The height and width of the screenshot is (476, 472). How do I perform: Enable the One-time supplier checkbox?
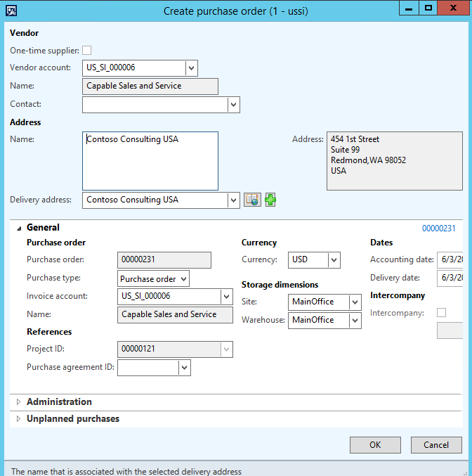pos(87,51)
